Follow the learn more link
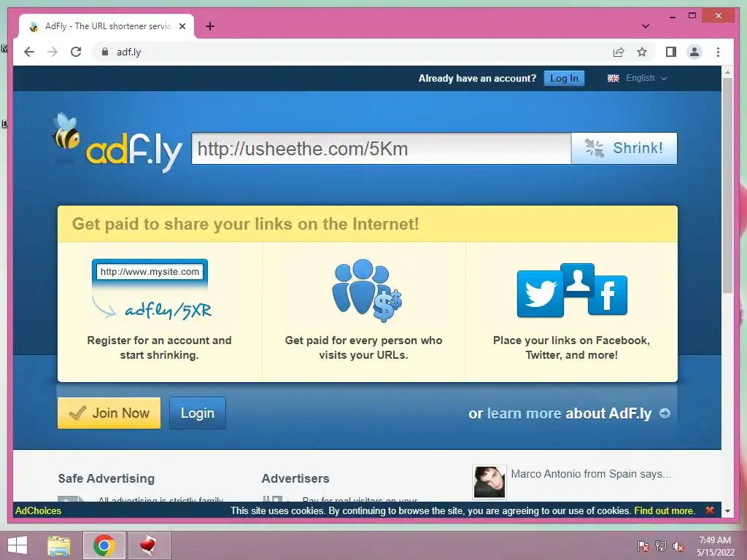Screen dimensions: 747x560 click(x=524, y=413)
